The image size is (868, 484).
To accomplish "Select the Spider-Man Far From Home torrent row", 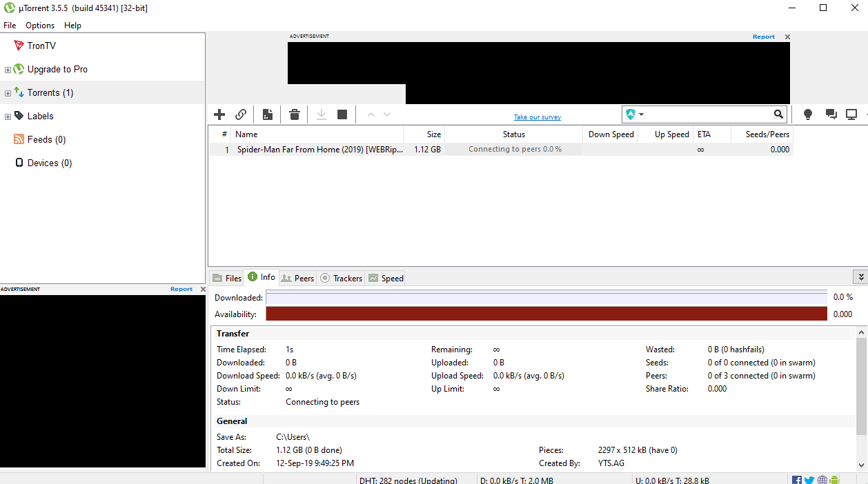I will tap(501, 149).
